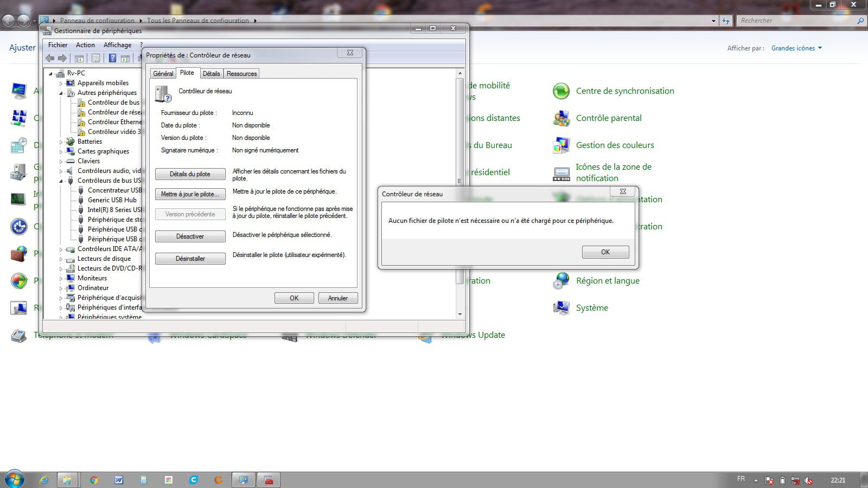This screenshot has height=488, width=868.
Task: Click the Batteries device category icon
Action: [x=70, y=142]
